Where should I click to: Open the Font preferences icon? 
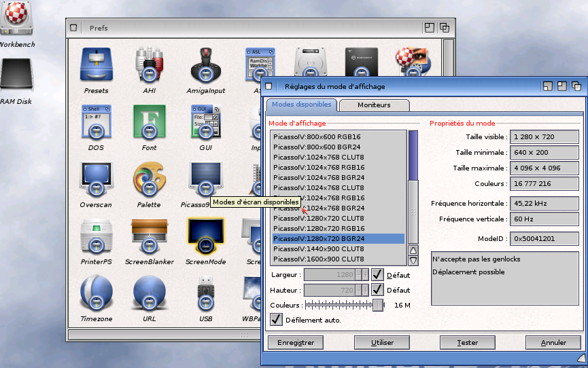[x=150, y=122]
